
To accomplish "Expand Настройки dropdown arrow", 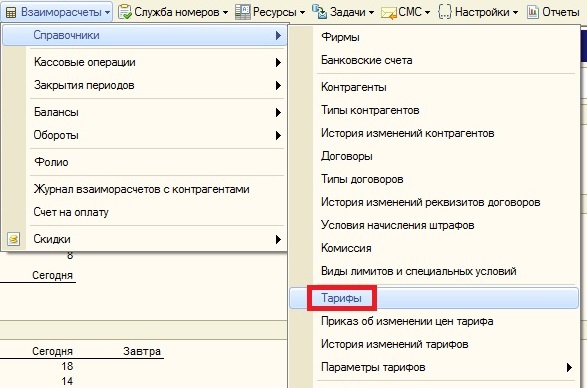I will pyautogui.click(x=515, y=13).
